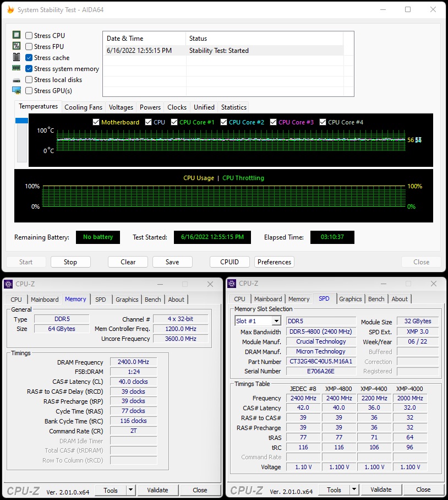Open Preferences in AIDA64
448x500 pixels.
point(274,262)
